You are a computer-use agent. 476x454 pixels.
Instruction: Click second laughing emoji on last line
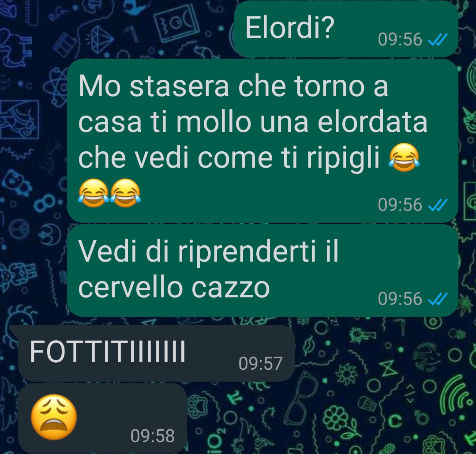[x=125, y=193]
